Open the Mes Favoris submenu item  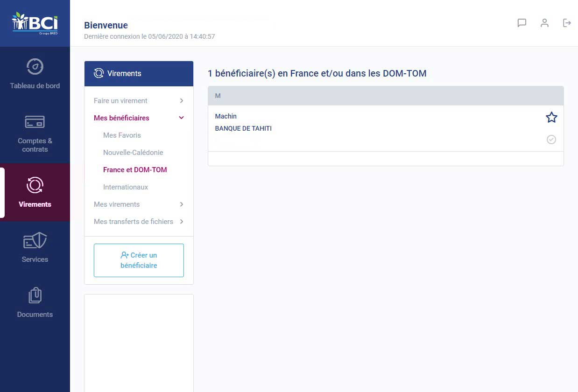(122, 135)
